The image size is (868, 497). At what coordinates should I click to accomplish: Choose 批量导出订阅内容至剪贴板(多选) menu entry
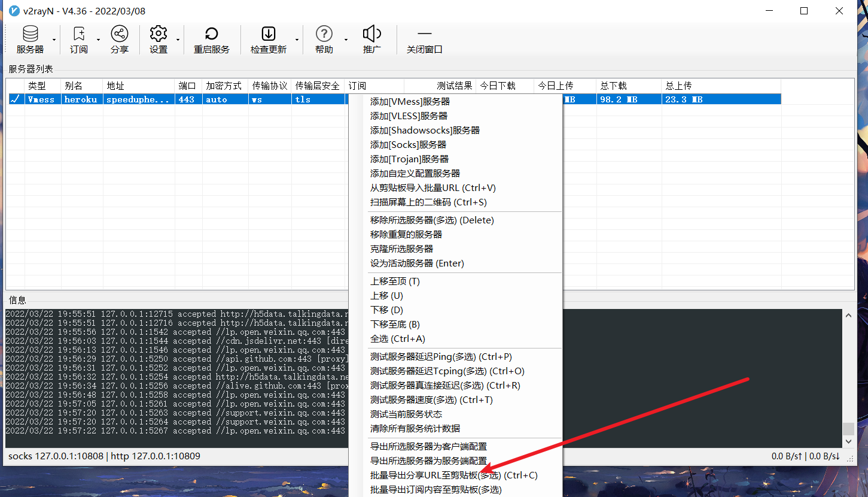click(x=455, y=490)
